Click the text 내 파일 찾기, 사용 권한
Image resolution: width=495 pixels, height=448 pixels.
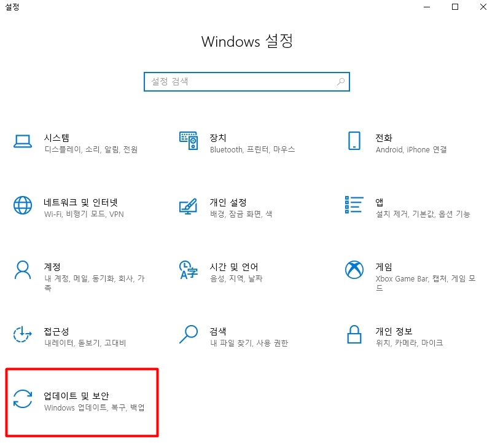tap(249, 343)
